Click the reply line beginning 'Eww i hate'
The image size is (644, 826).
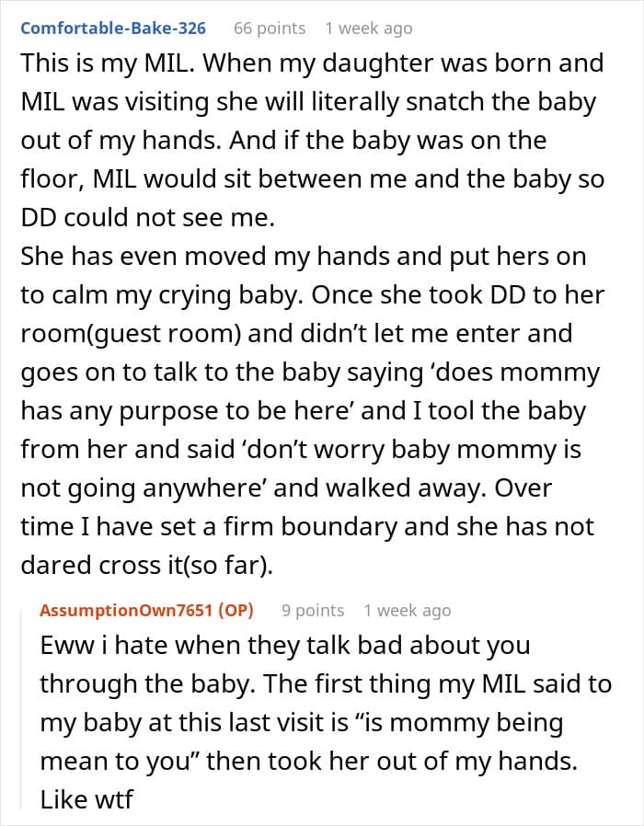pos(276,645)
